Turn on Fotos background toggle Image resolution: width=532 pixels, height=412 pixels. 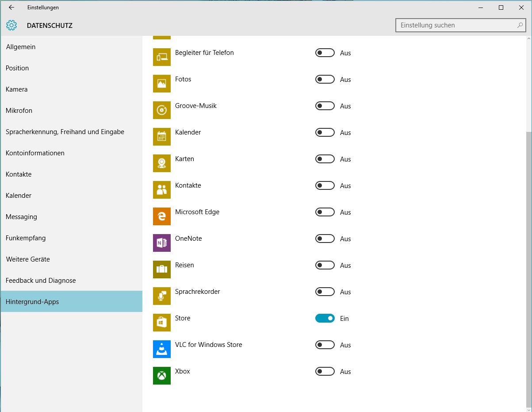click(x=325, y=79)
